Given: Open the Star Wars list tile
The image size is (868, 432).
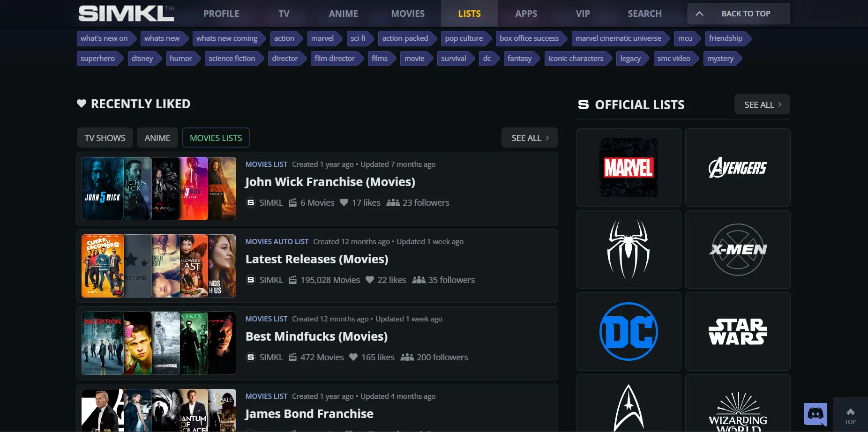Looking at the screenshot, I should 737,331.
